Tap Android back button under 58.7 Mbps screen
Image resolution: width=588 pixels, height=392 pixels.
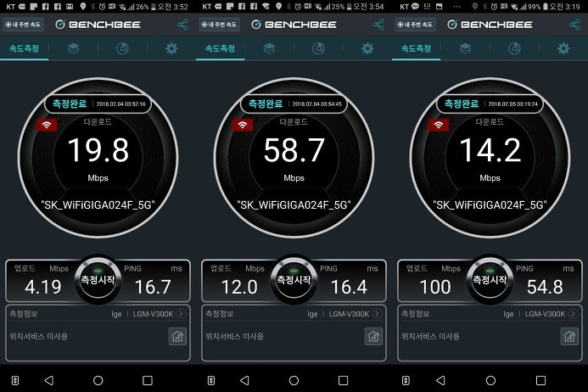tap(245, 380)
